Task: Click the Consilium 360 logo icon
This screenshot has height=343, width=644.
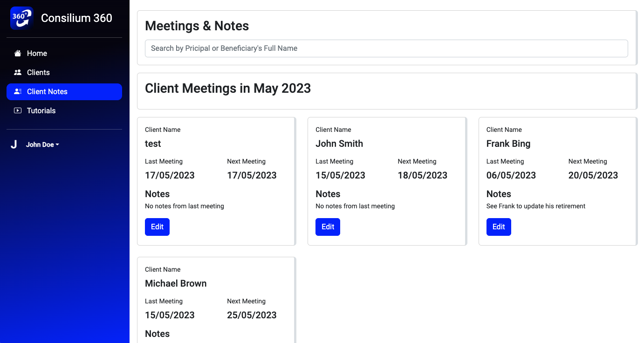Action: [21, 18]
